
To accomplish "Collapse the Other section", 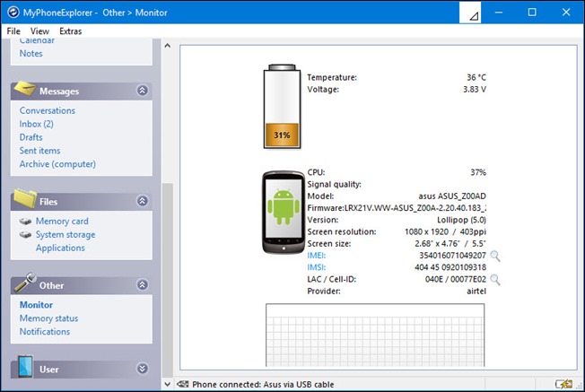I will pos(142,285).
